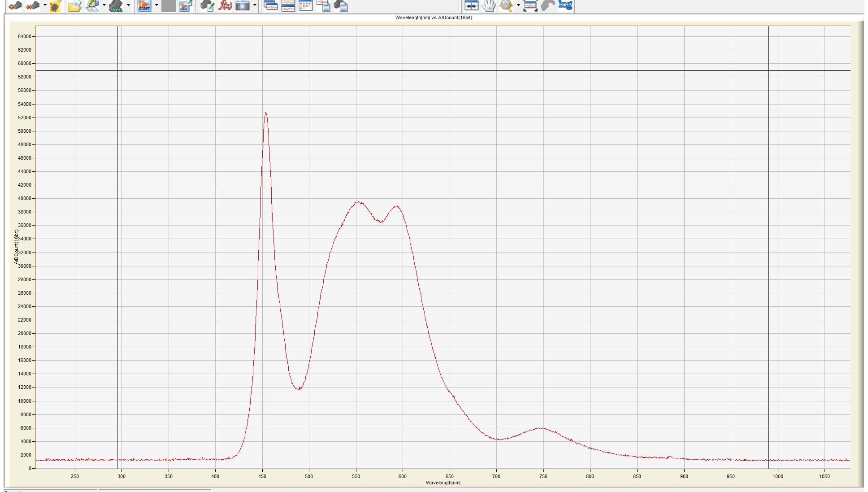868x492 pixels.
Task: Click the START measurement icon
Action: coord(144,6)
